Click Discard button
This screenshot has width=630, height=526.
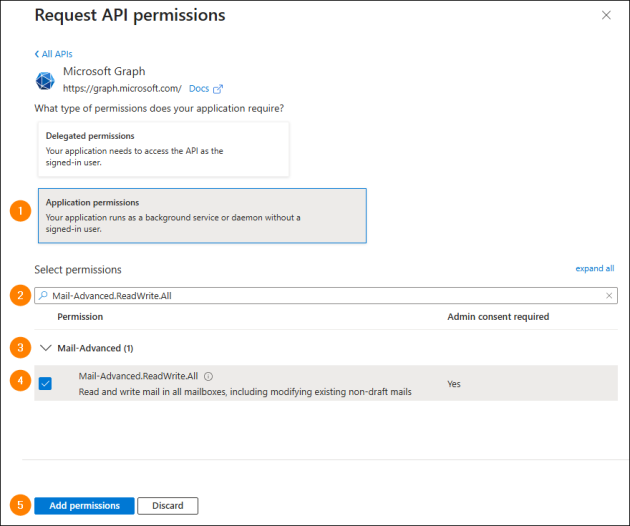[168, 506]
